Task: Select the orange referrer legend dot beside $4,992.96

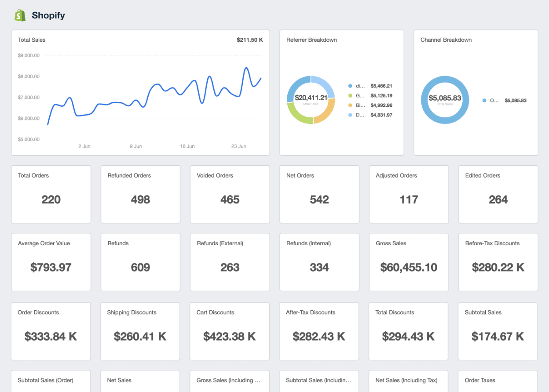Action: tap(350, 105)
